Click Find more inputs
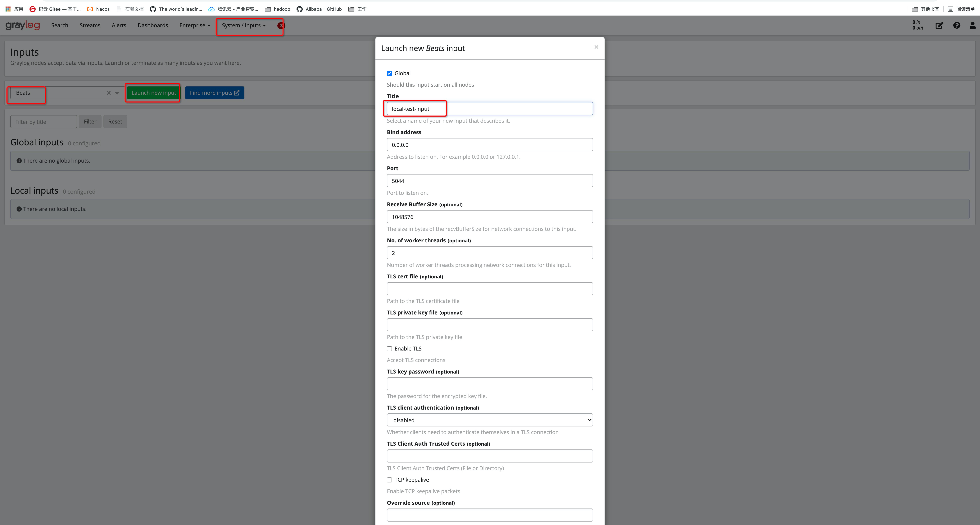Screen dimensions: 980x525 tap(214, 92)
